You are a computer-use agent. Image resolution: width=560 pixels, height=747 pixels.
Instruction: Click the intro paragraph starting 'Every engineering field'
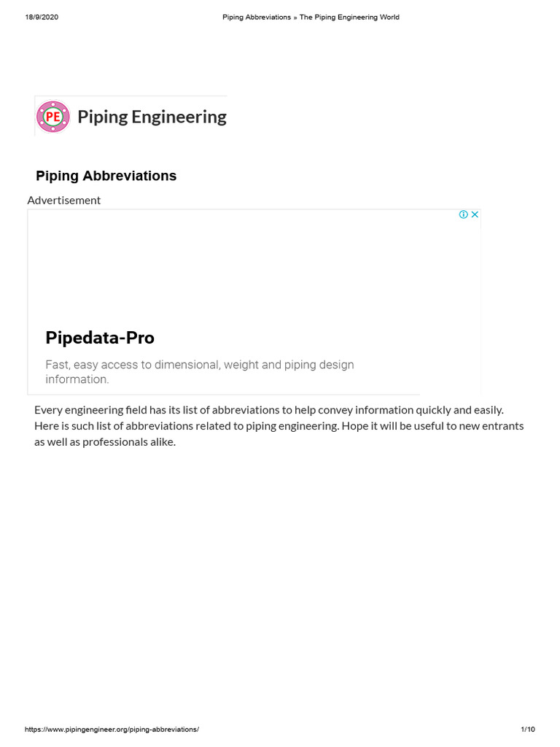point(279,426)
